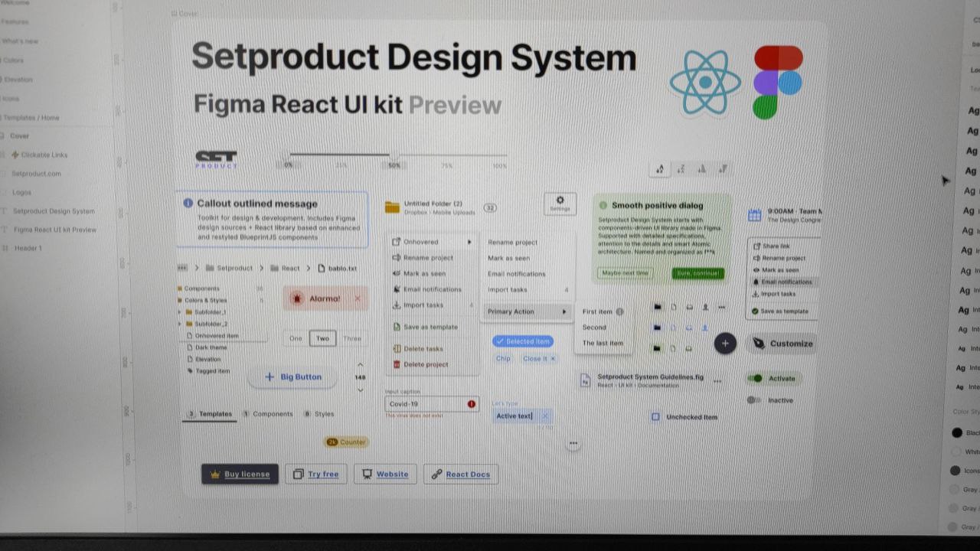Screen dimensions: 980x551
Task: Click the Buy license button
Action: coord(240,474)
